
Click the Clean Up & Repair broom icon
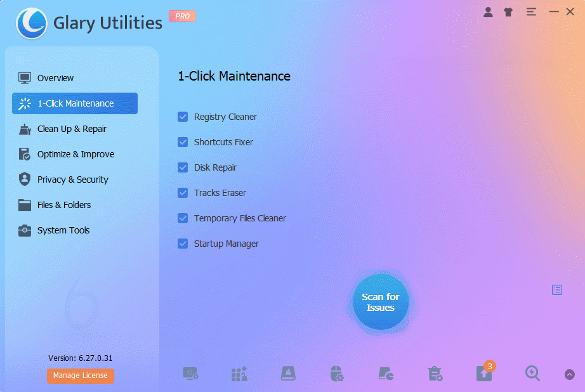pyautogui.click(x=25, y=129)
